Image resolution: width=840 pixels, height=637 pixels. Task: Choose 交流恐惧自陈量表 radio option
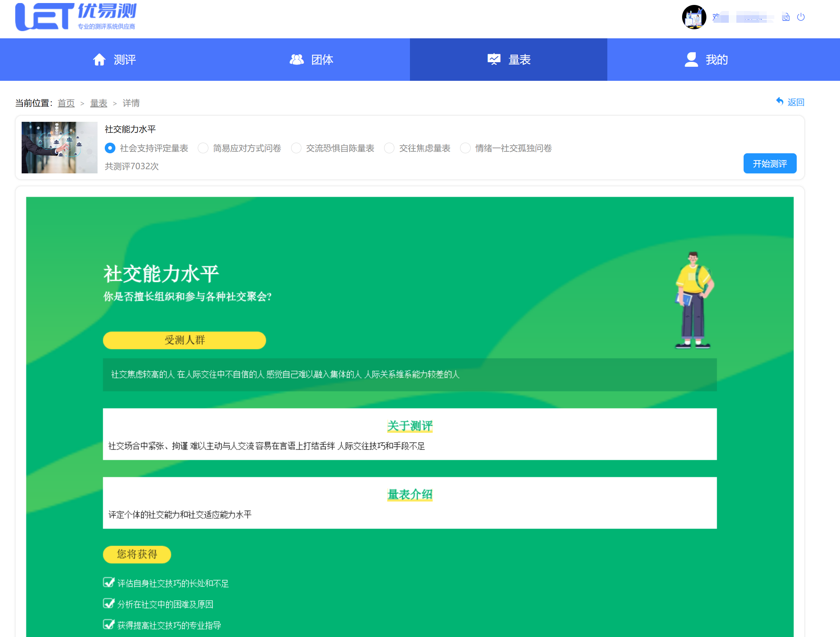tap(296, 148)
